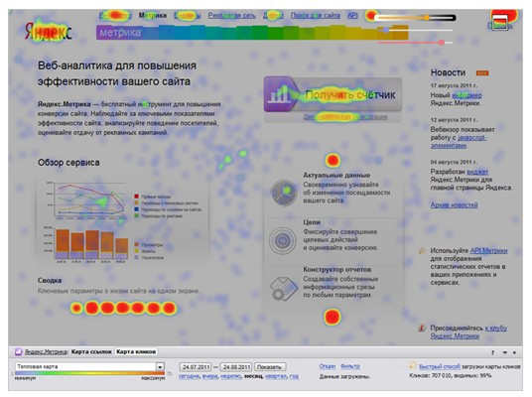532x397 pixels.
Task: Click the Новости heading
Action: click(x=448, y=72)
